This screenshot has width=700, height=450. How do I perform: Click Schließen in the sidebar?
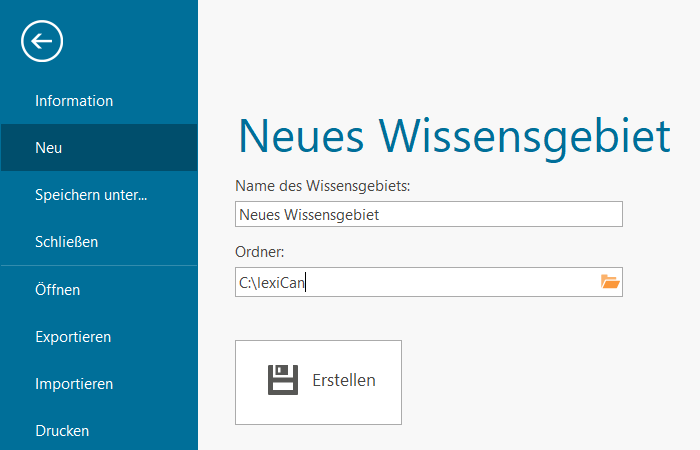point(66,242)
